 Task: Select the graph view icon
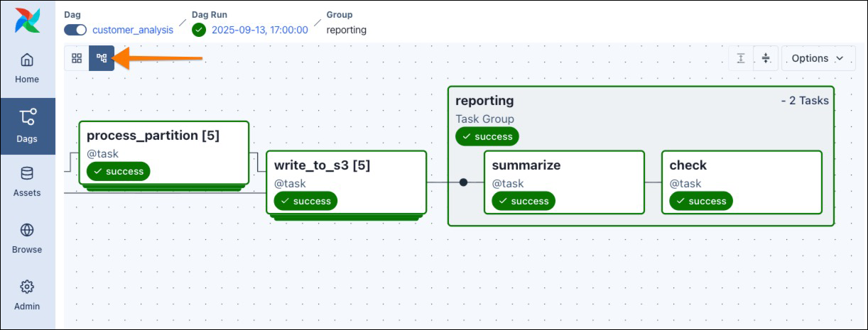[x=102, y=58]
